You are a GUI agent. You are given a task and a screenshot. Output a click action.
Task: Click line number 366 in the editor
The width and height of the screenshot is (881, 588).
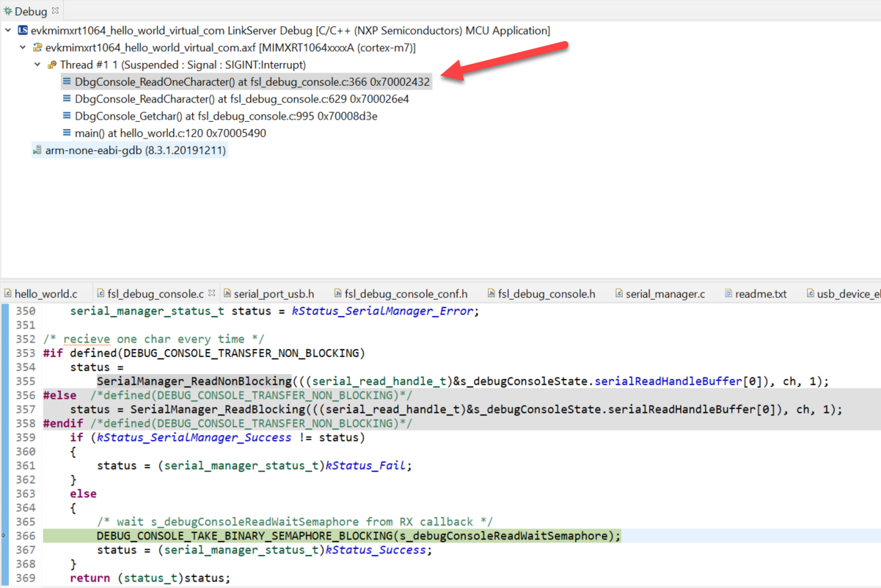(x=24, y=535)
